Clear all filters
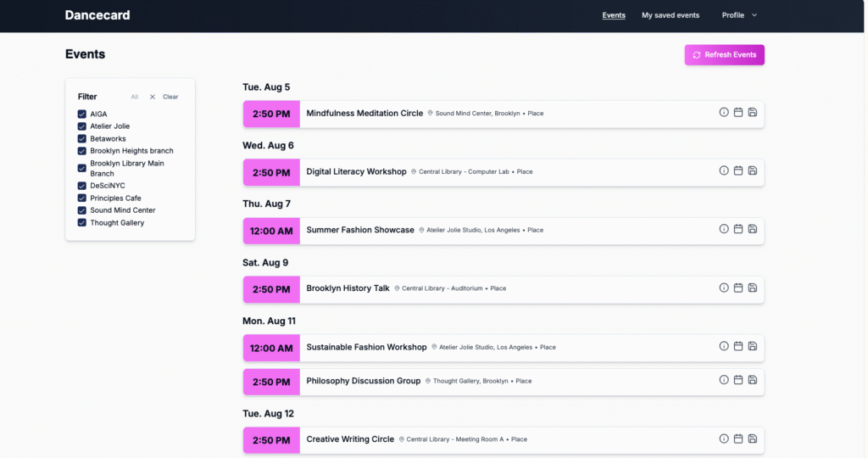Viewport: 868px width, 458px height. coord(164,97)
